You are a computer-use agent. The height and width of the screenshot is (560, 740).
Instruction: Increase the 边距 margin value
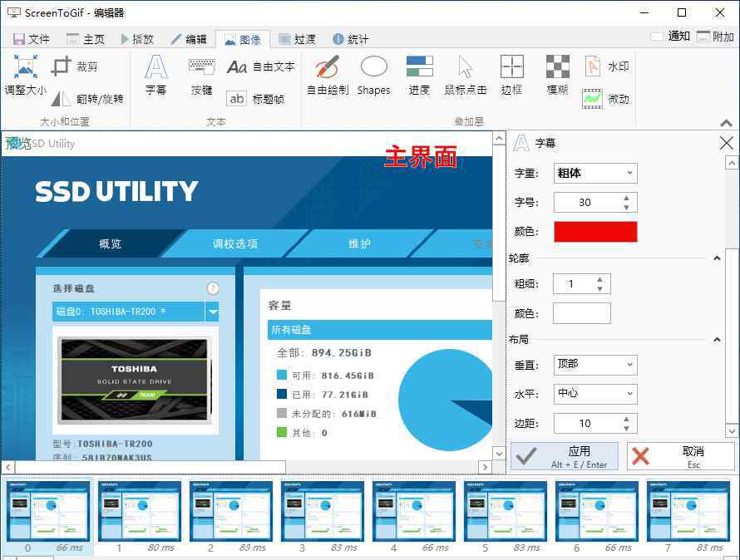626,419
